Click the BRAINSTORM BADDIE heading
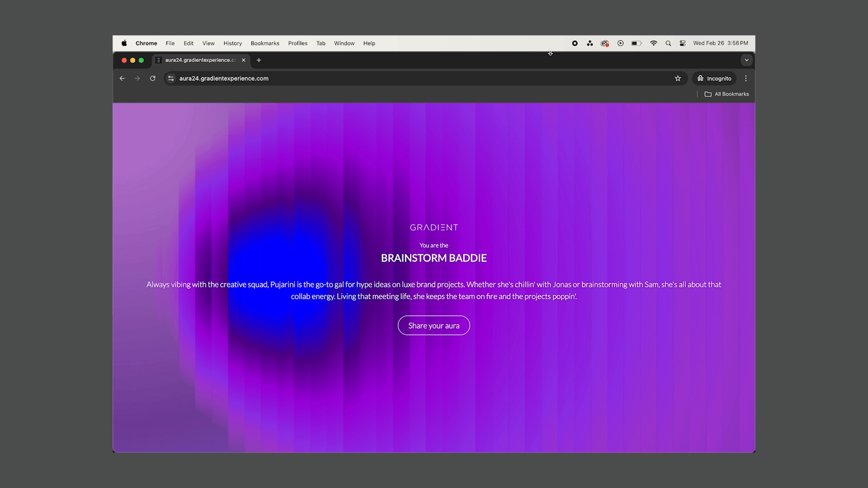 pyautogui.click(x=434, y=258)
